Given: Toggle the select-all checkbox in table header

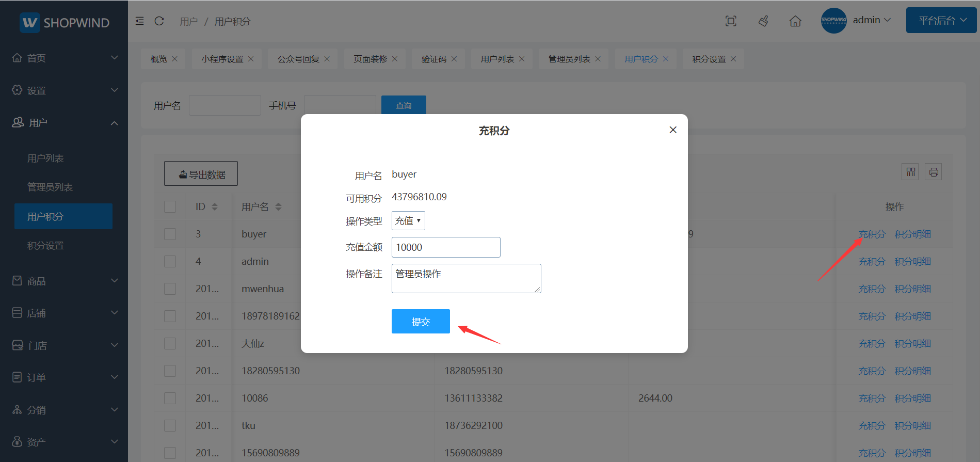Looking at the screenshot, I should point(170,206).
